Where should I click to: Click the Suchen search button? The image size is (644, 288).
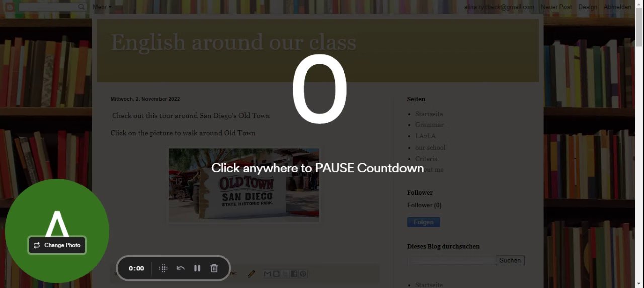(510, 260)
